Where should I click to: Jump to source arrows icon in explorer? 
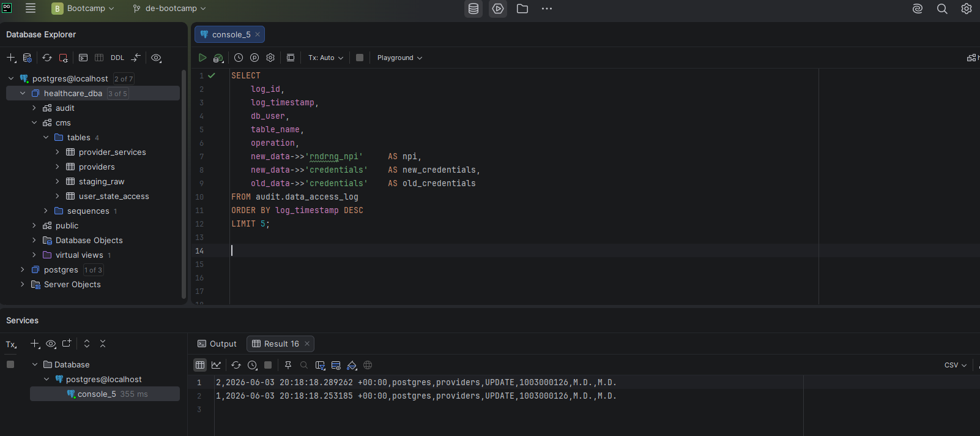(x=136, y=58)
